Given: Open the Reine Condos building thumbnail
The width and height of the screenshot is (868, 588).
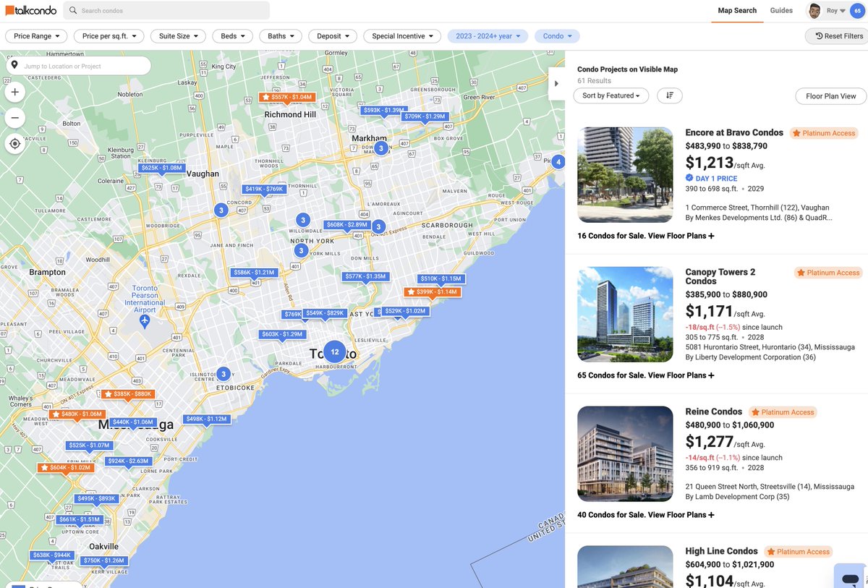Looking at the screenshot, I should [625, 454].
